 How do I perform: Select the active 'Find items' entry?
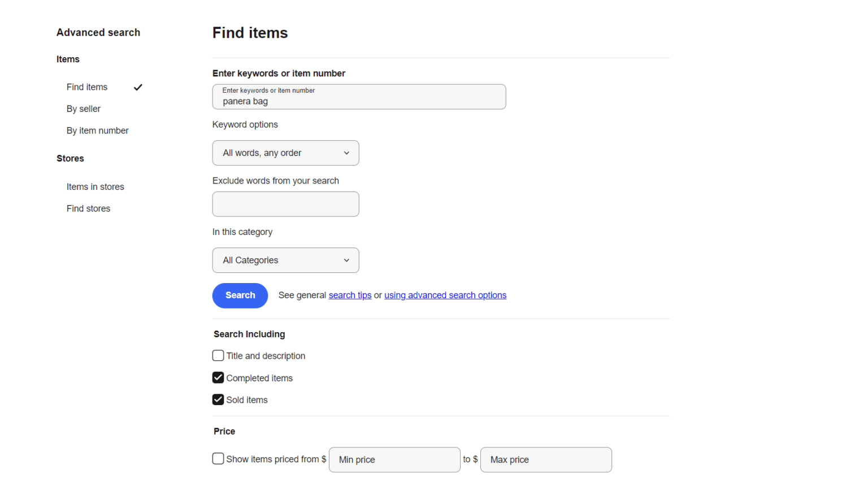coord(86,87)
